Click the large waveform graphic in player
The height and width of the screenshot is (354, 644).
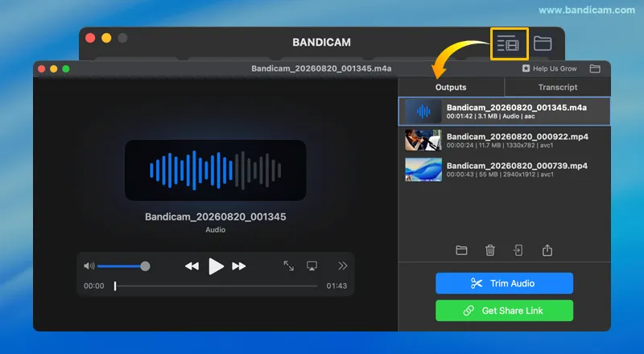[x=215, y=170]
